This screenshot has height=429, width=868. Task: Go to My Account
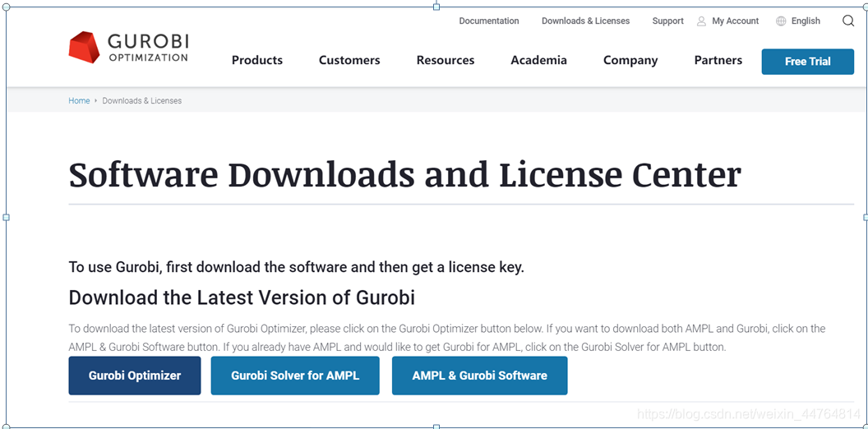pos(735,21)
